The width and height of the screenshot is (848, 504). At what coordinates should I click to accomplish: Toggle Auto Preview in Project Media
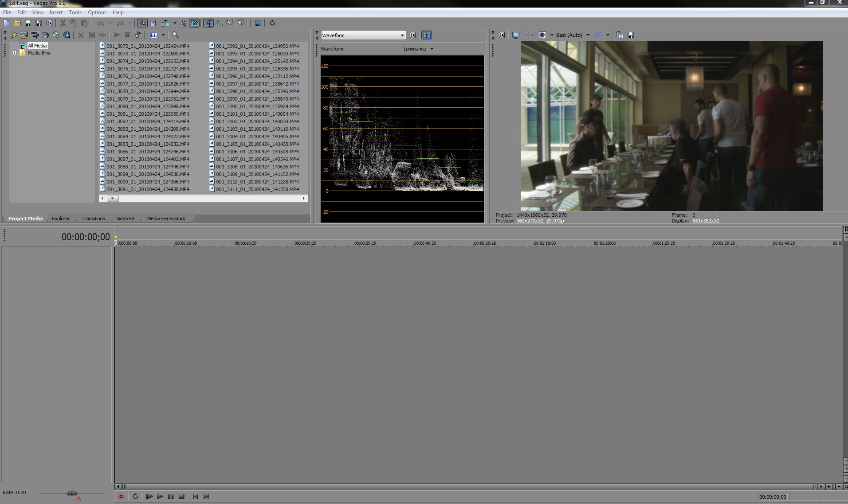(x=138, y=35)
